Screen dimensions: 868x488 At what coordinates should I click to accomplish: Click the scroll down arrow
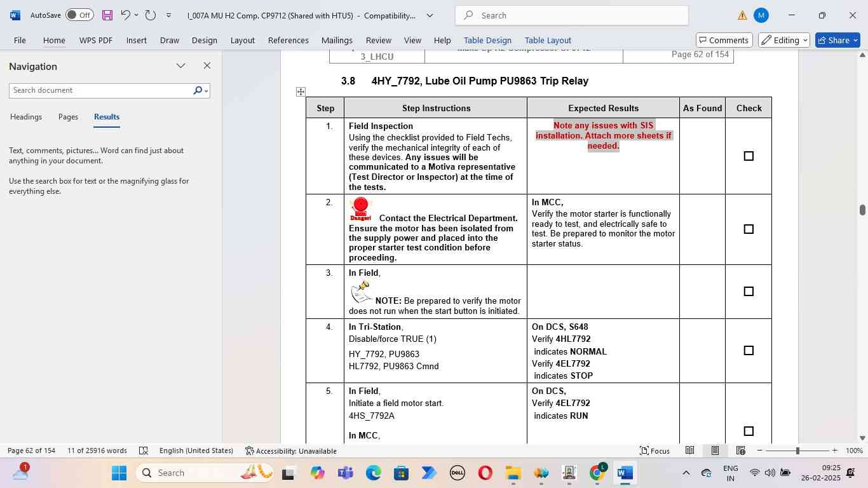click(x=862, y=438)
